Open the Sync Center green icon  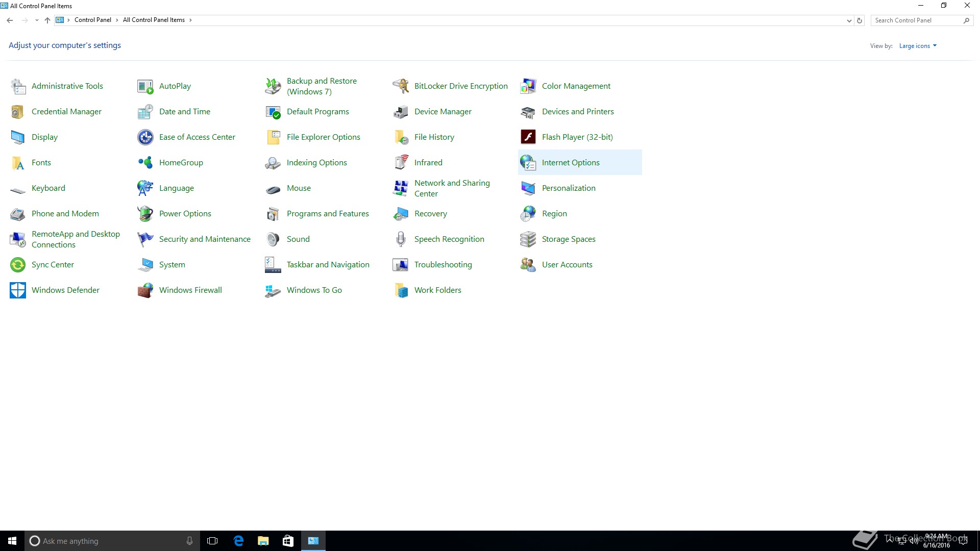pyautogui.click(x=18, y=265)
